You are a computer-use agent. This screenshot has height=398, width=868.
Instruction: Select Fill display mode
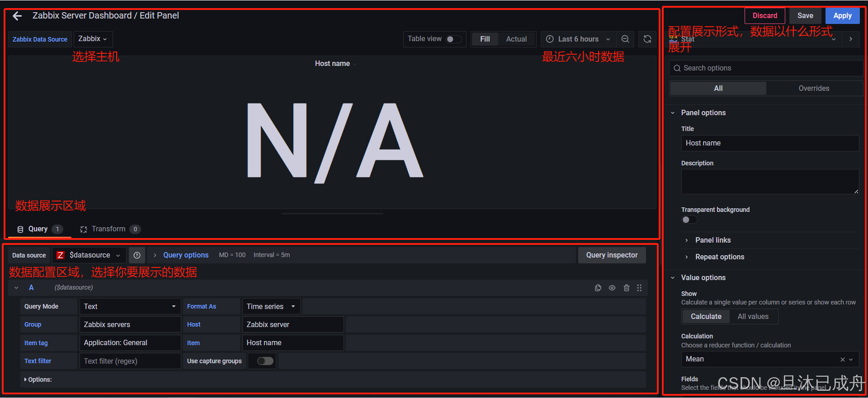[485, 39]
